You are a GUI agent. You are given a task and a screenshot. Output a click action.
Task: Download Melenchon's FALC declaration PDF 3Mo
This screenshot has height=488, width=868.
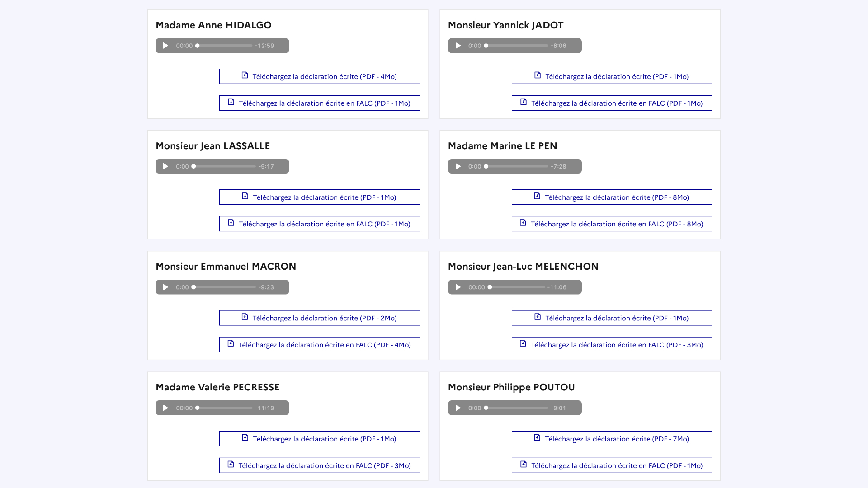pyautogui.click(x=612, y=345)
